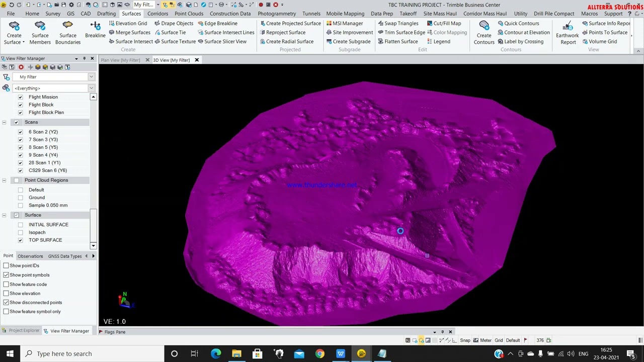Open the Everything selection dropdown
The width and height of the screenshot is (644, 362).
[x=91, y=88]
